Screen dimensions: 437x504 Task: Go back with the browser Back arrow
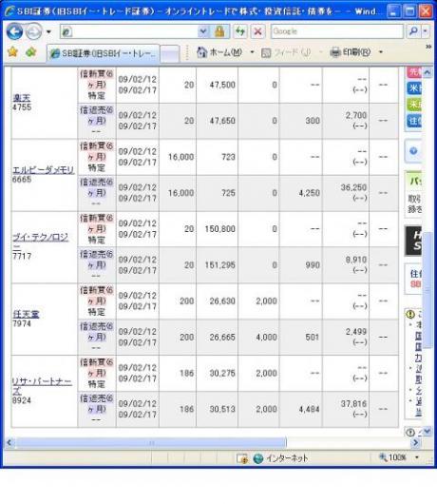[14, 31]
